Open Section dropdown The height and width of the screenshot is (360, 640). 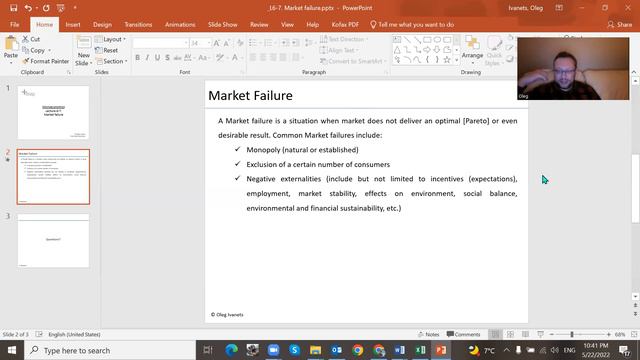click(x=111, y=61)
